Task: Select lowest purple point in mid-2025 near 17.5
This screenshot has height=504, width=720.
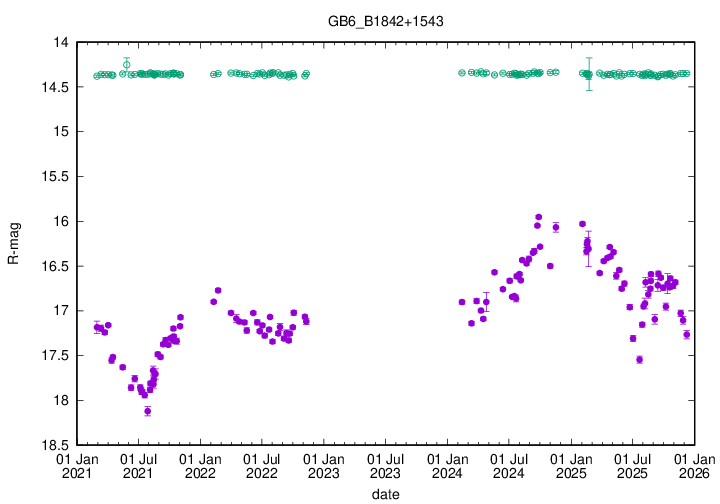Action: click(x=639, y=359)
